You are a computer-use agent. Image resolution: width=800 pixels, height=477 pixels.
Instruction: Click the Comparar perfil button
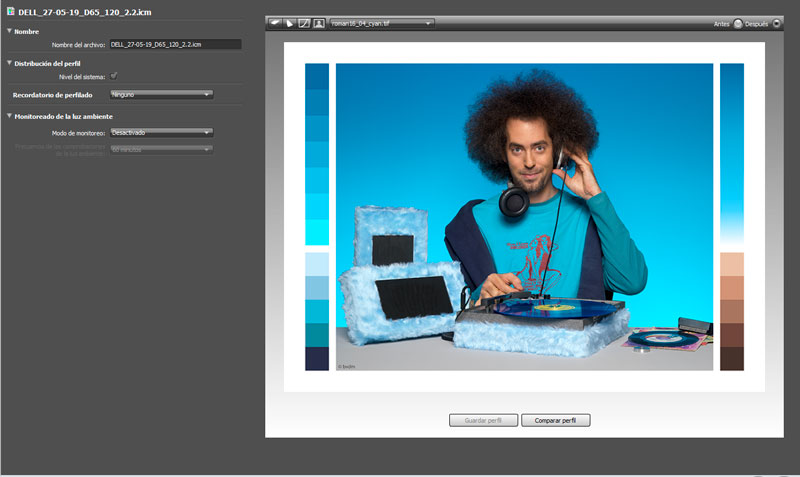[556, 420]
